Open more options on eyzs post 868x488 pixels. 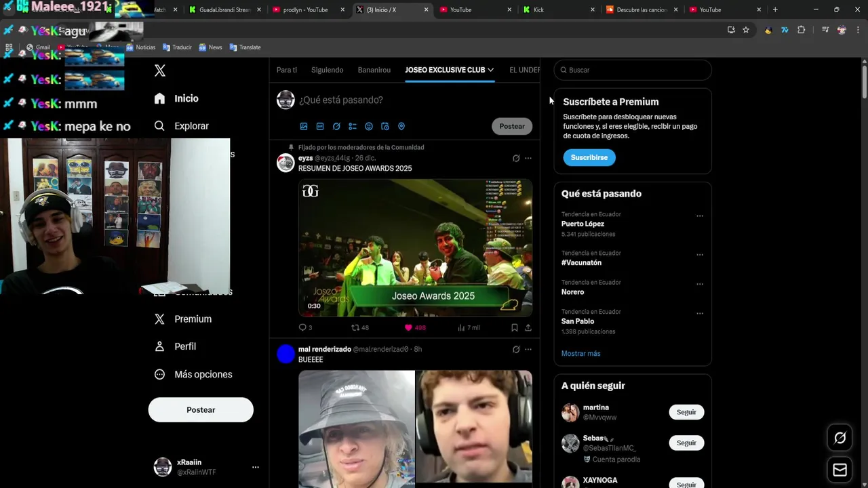(528, 158)
